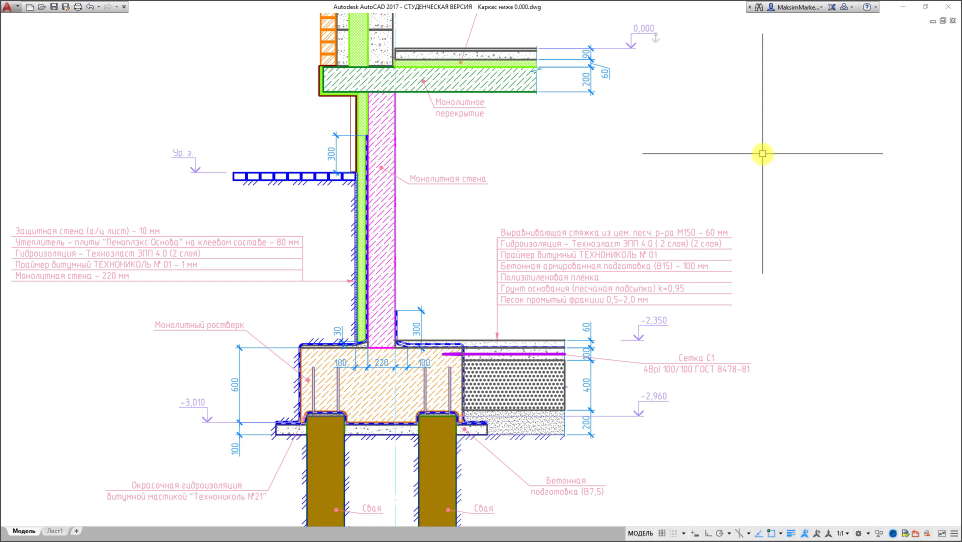Open status bar customization menu

[x=954, y=533]
